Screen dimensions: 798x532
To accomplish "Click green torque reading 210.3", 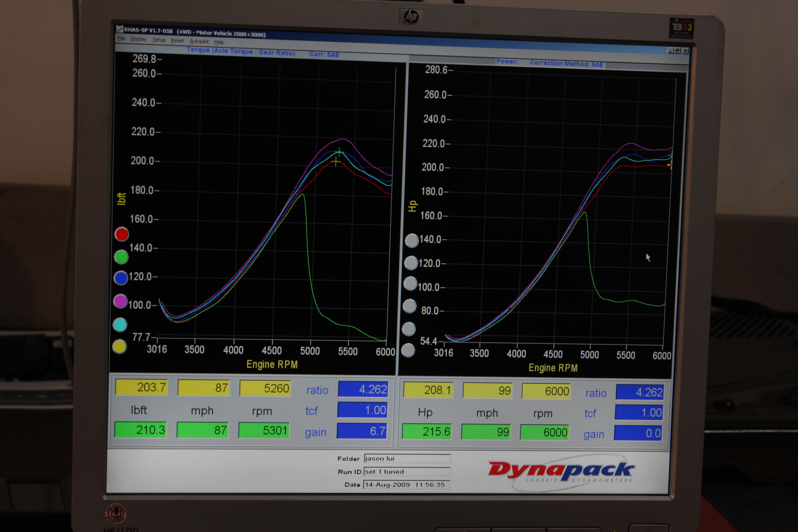I will click(x=140, y=430).
